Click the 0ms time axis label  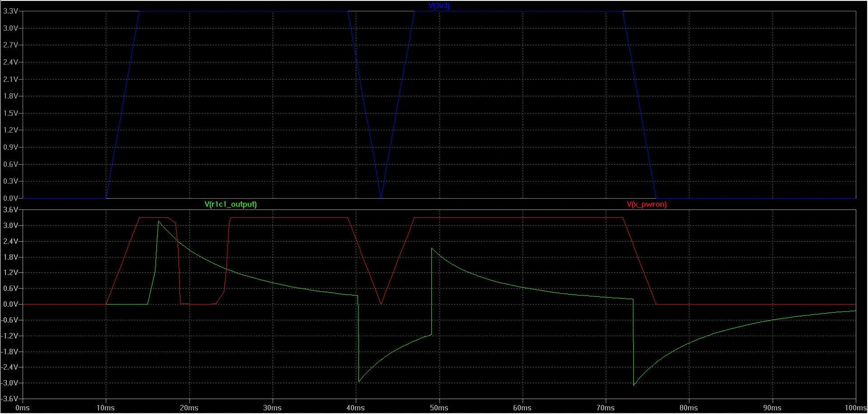coord(23,408)
